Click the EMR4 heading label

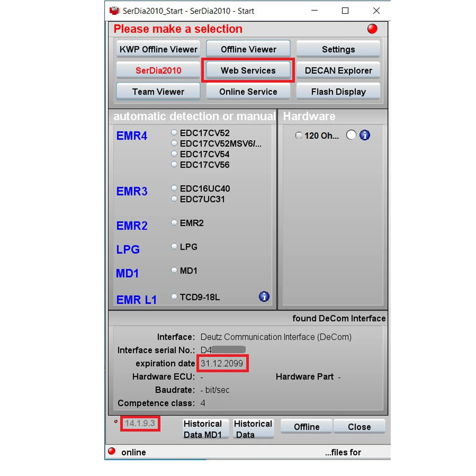tap(132, 136)
